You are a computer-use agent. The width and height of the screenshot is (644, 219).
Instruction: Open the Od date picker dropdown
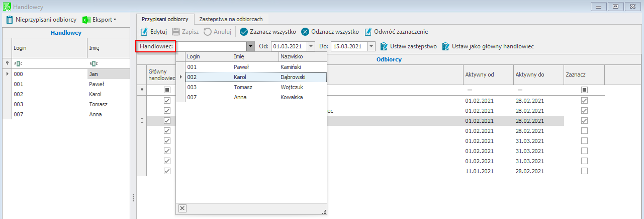[x=311, y=46]
